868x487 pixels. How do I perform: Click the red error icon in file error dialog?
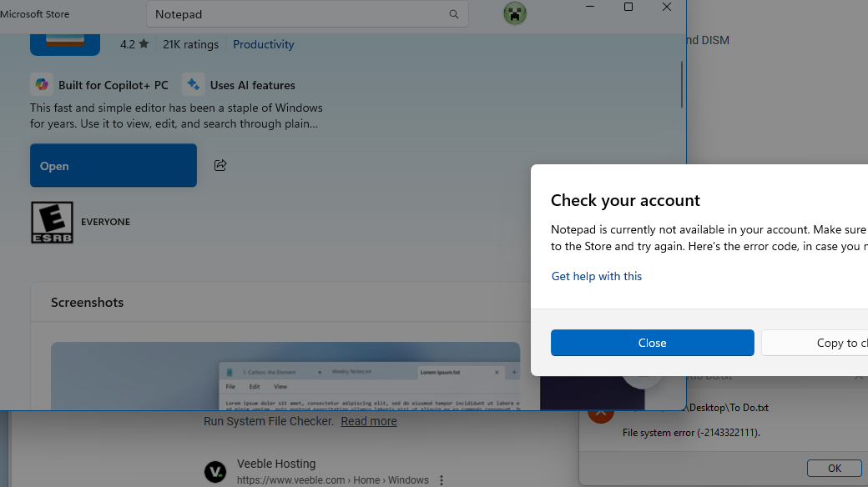[x=601, y=414]
